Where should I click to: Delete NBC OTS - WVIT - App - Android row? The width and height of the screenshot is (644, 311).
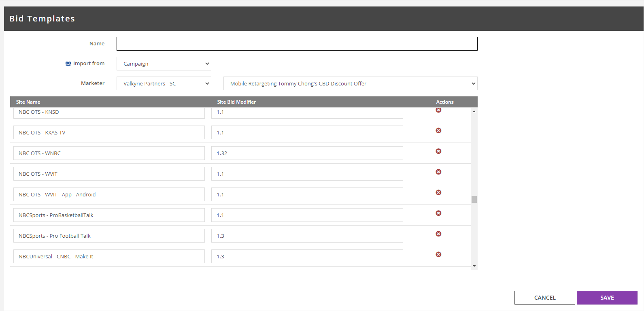[x=438, y=192]
